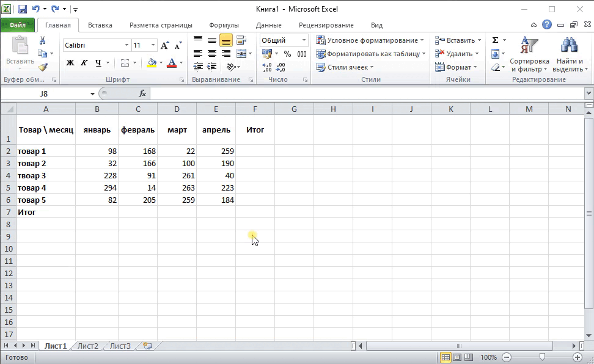Open the Общий number format dropdown

pyautogui.click(x=304, y=40)
